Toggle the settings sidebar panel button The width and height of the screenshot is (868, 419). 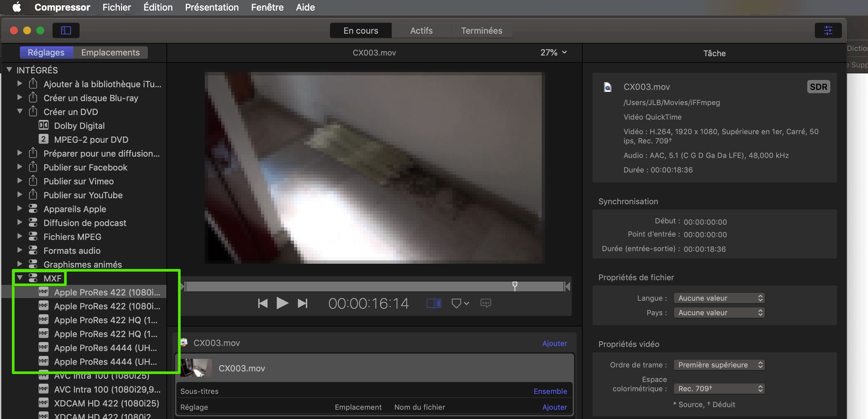pyautogui.click(x=66, y=30)
